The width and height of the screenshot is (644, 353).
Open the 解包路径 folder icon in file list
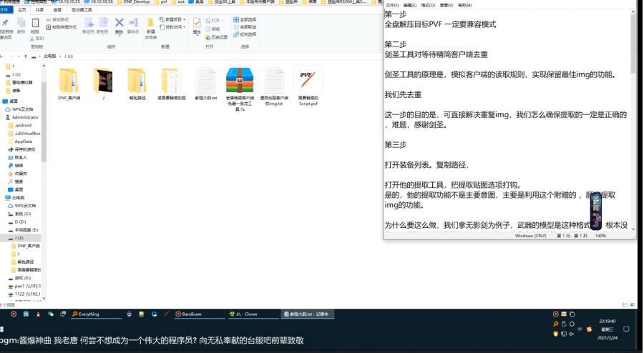pos(137,81)
